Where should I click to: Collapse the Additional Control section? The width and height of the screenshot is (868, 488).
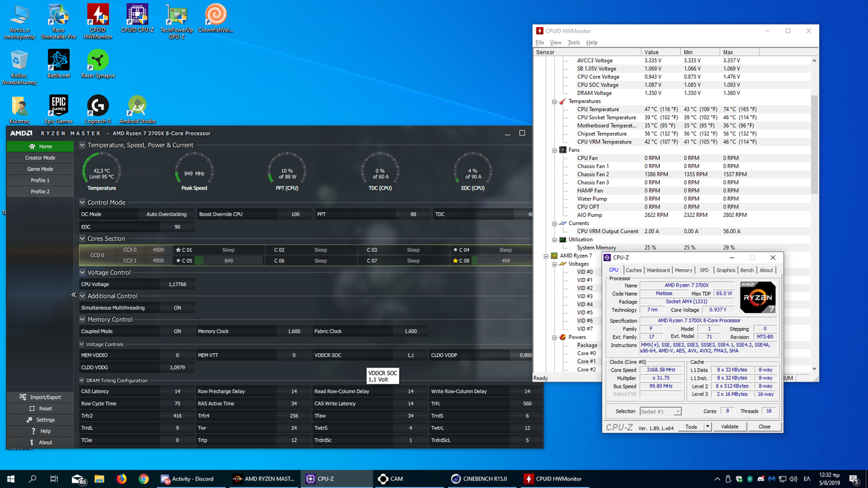pyautogui.click(x=82, y=296)
